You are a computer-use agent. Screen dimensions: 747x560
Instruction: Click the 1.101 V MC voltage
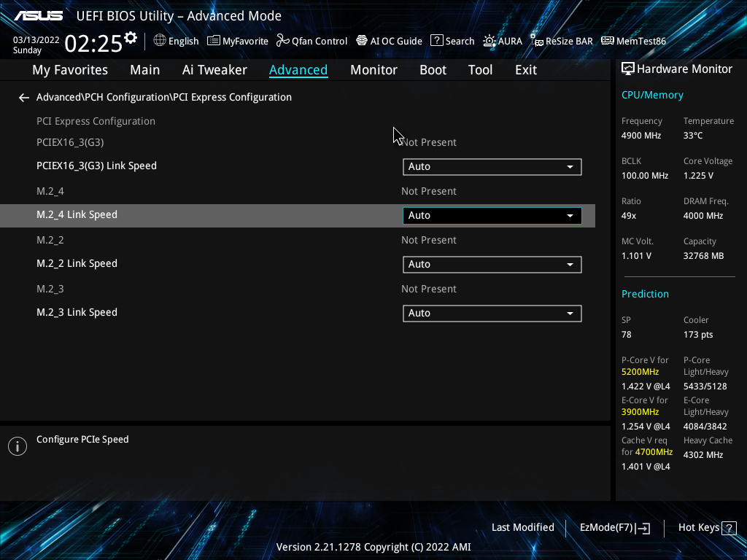click(x=636, y=256)
